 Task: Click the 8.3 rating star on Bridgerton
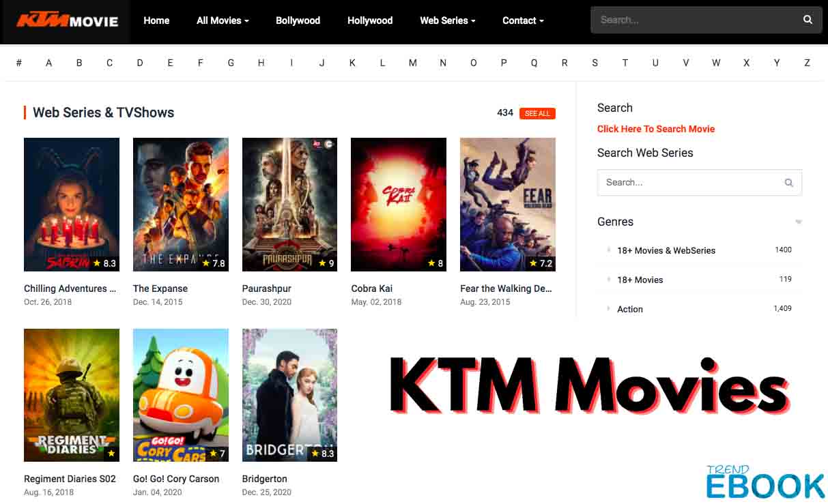pyautogui.click(x=315, y=454)
